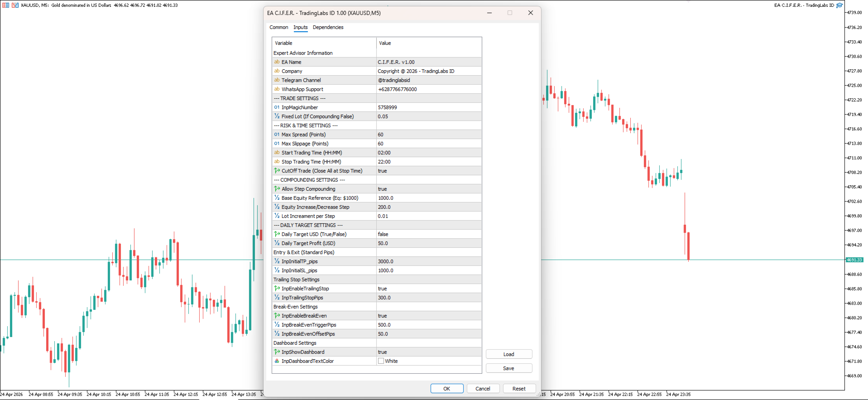The height and width of the screenshot is (400, 868).
Task: Switch to the Common tab
Action: click(279, 27)
